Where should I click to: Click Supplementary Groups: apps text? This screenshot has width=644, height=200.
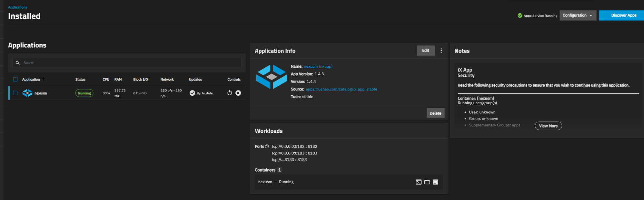(x=495, y=125)
